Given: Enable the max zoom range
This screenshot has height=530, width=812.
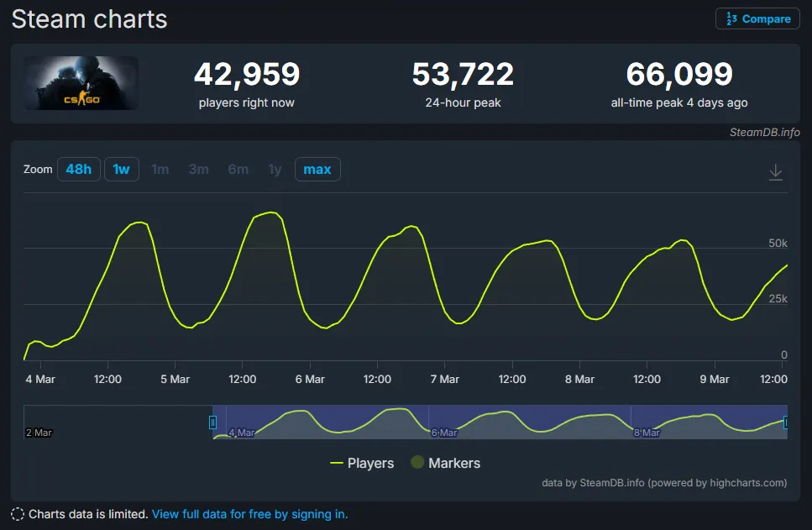Looking at the screenshot, I should tap(317, 169).
